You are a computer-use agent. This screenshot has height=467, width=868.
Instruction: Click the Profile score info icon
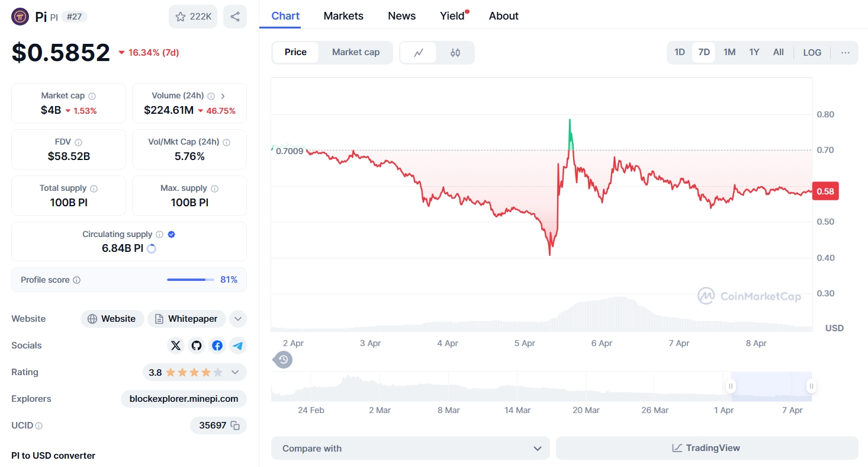coord(76,280)
